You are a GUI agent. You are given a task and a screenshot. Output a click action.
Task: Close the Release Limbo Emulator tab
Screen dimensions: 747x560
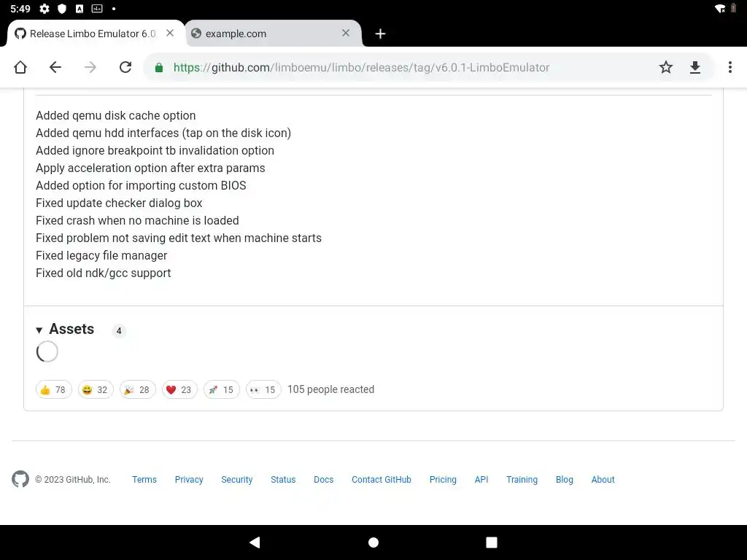click(170, 33)
